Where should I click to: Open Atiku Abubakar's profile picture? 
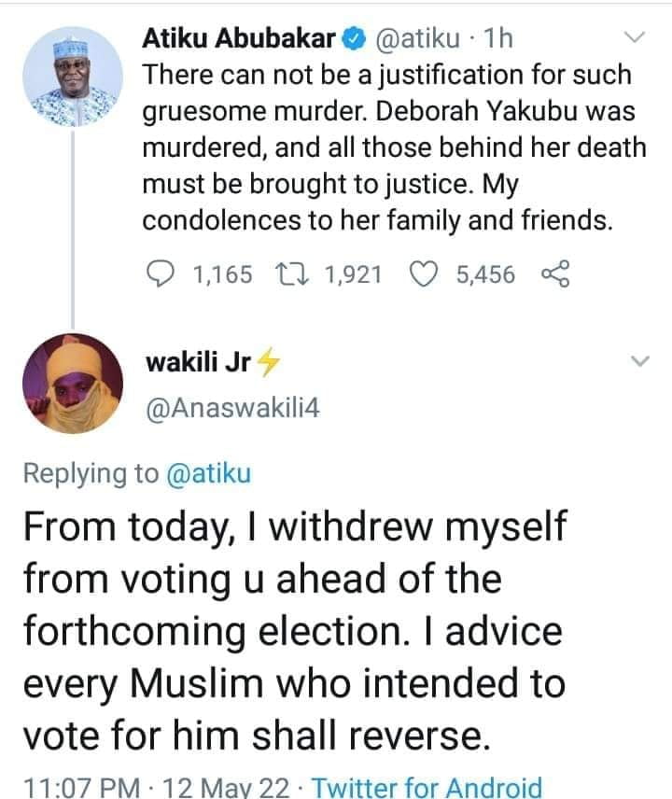[73, 77]
